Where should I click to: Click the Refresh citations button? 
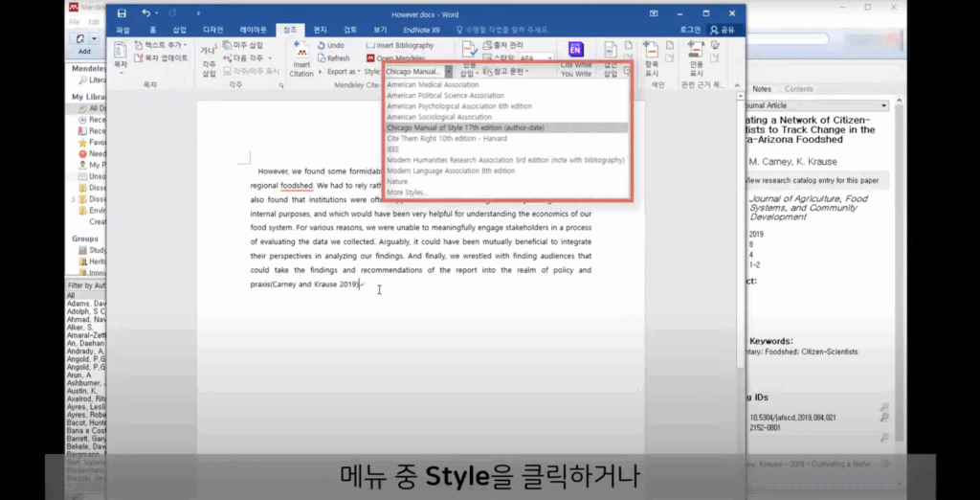(334, 58)
